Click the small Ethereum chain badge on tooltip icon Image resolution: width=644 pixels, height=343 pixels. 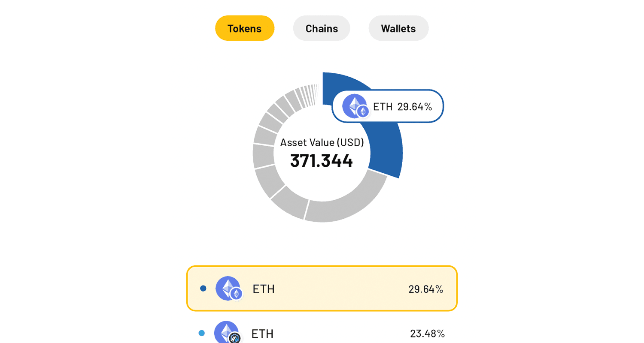pyautogui.click(x=363, y=111)
